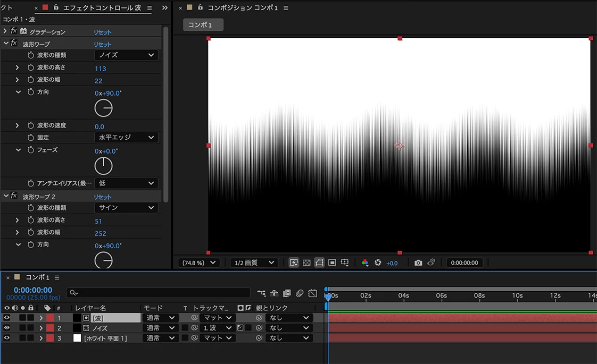Open the timeline panel menu icon
Screen dimensions: 597x364
pyautogui.click(x=57, y=278)
